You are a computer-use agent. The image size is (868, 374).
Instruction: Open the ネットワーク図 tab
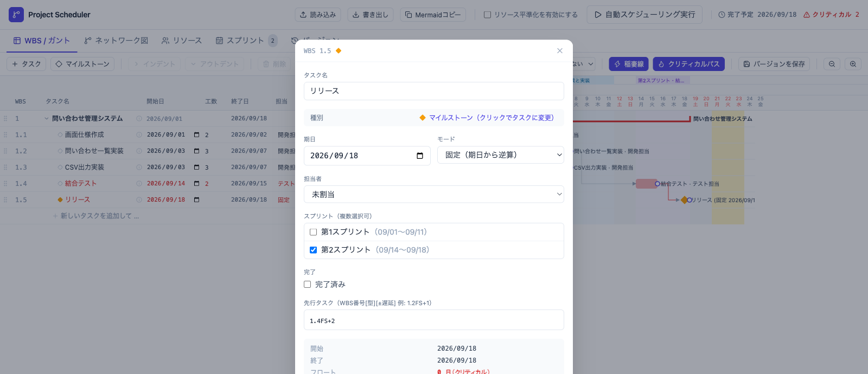(116, 41)
